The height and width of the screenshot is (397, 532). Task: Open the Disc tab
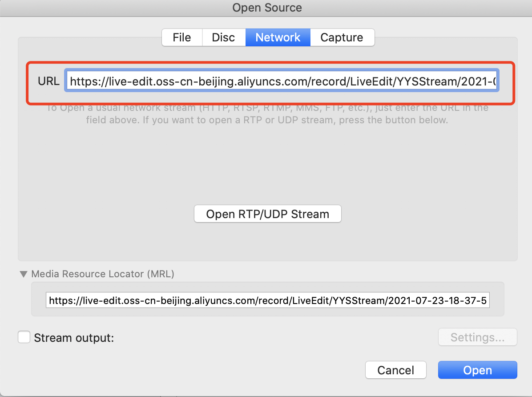[224, 37]
